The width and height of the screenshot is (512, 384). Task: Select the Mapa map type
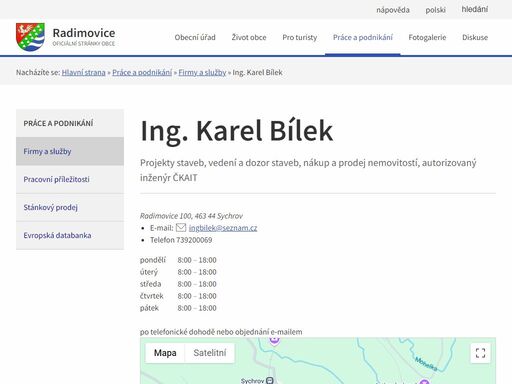point(165,353)
